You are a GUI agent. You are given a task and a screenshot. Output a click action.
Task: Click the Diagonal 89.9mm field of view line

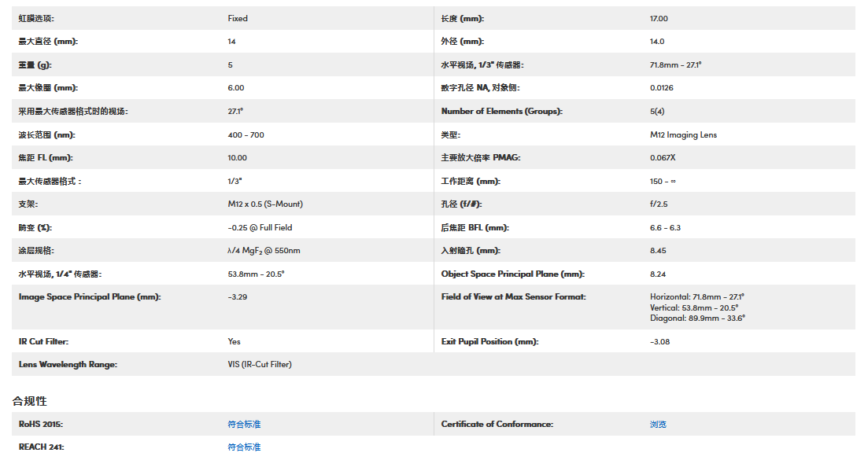pos(697,318)
